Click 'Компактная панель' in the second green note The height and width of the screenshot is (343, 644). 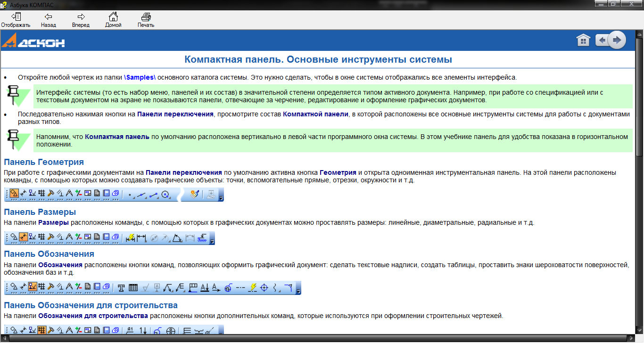point(117,137)
